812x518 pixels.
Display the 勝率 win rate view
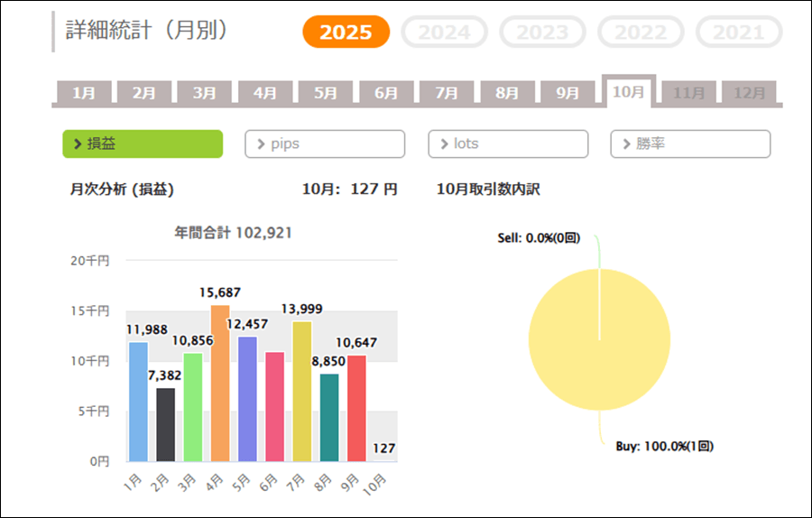coord(690,144)
